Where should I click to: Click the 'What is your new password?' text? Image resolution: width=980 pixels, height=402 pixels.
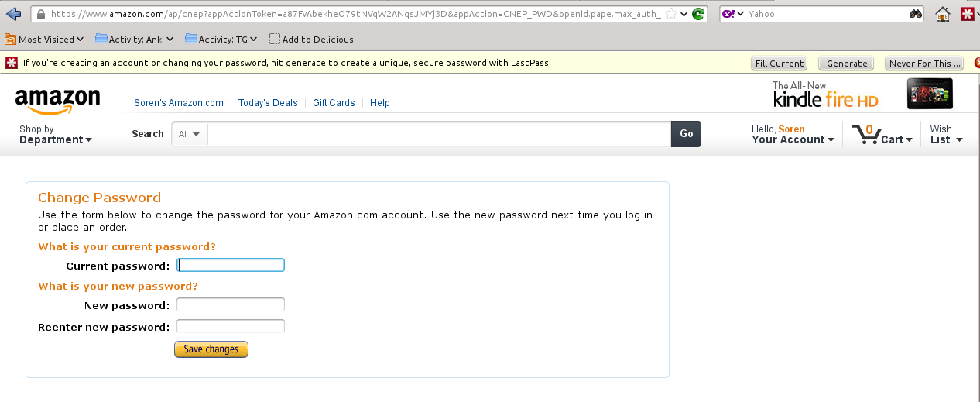point(118,287)
